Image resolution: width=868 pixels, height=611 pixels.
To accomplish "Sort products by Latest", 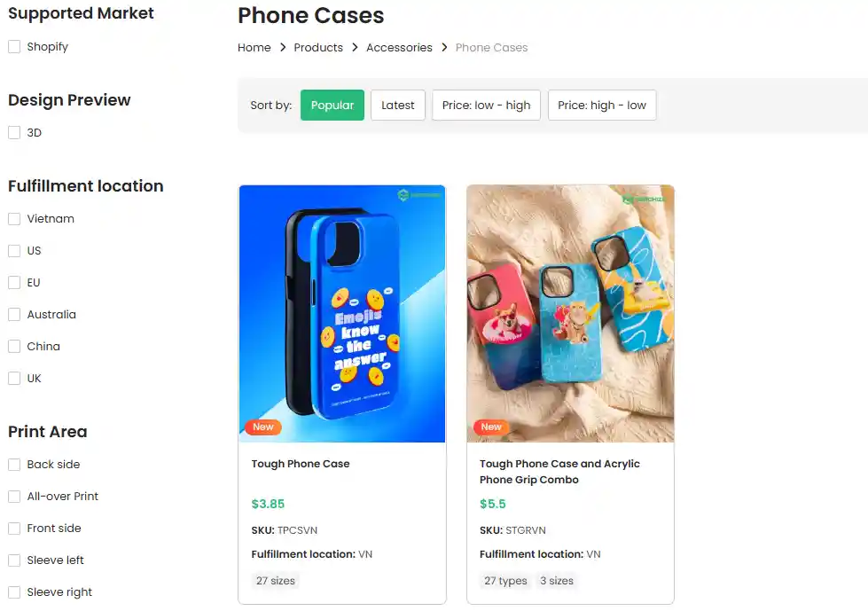I will [397, 105].
